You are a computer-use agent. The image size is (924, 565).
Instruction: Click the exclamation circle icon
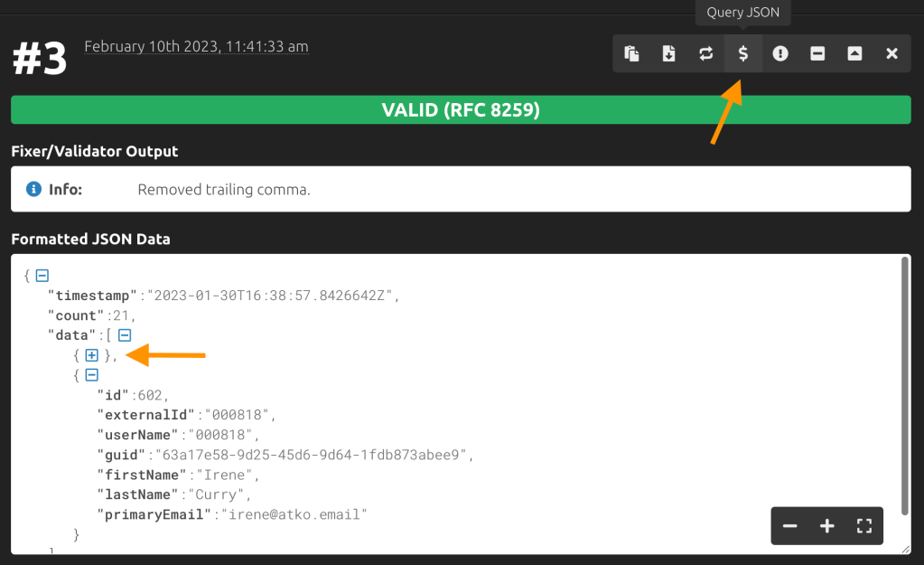click(780, 54)
